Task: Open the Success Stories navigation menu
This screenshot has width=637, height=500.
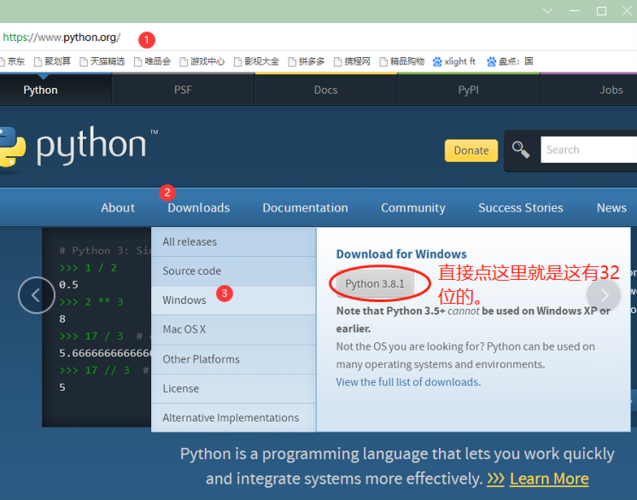Action: click(520, 208)
